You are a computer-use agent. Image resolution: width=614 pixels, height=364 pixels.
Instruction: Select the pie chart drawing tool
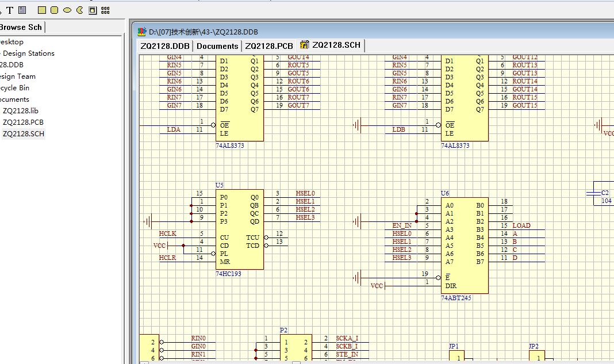(80, 10)
